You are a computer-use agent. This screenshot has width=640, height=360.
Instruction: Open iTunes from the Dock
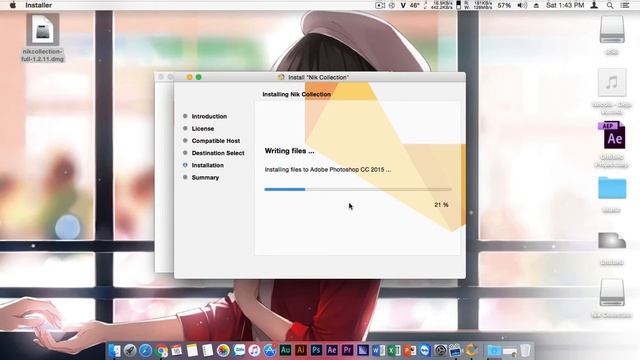(x=254, y=350)
